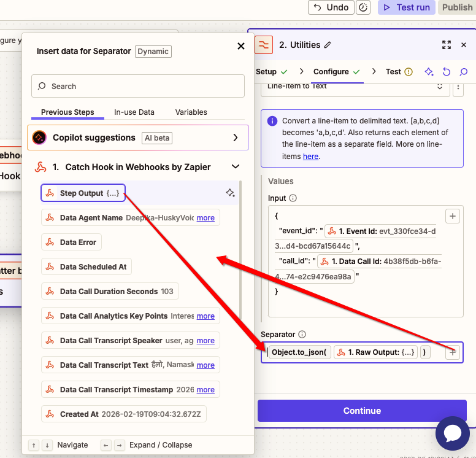Switch to In-use Data tab
The height and width of the screenshot is (458, 476).
pos(134,112)
